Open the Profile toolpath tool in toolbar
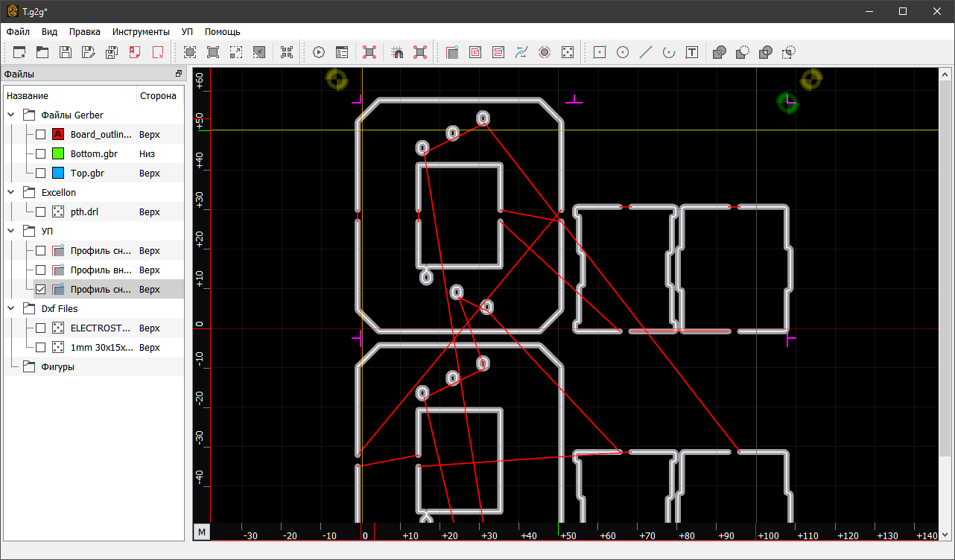The width and height of the screenshot is (955, 560). (x=452, y=52)
